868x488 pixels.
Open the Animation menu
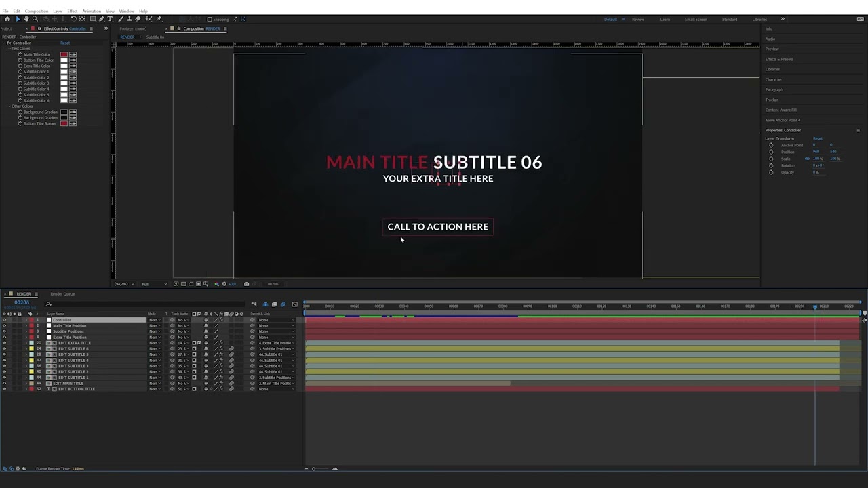click(x=92, y=12)
